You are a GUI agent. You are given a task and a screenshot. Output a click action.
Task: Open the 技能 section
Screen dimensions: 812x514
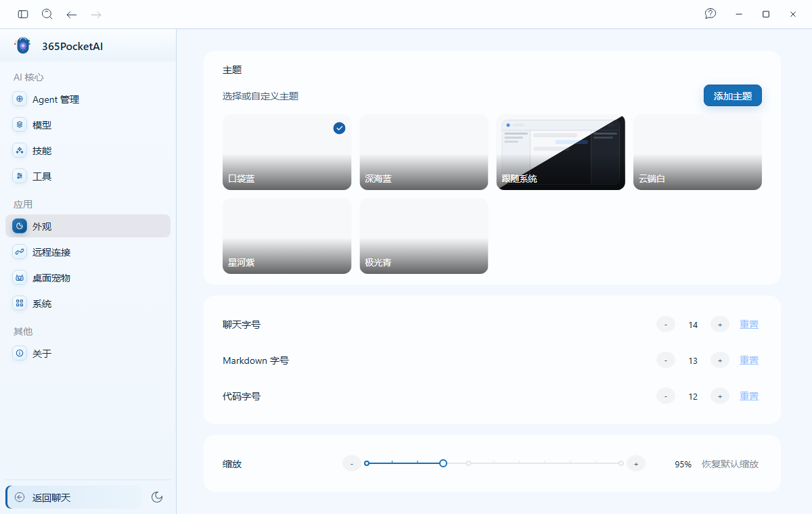point(88,151)
